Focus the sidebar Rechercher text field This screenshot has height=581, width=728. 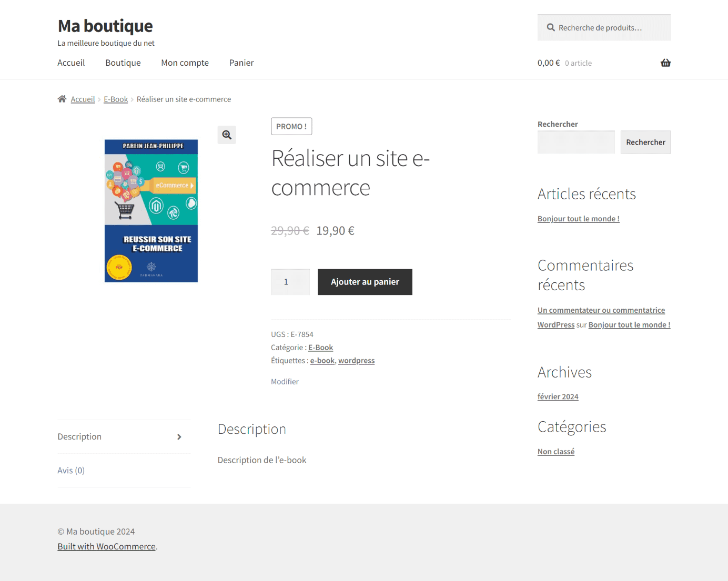click(576, 142)
